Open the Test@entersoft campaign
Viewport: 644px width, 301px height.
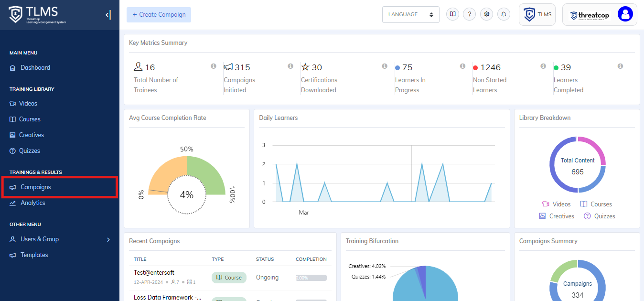154,272
